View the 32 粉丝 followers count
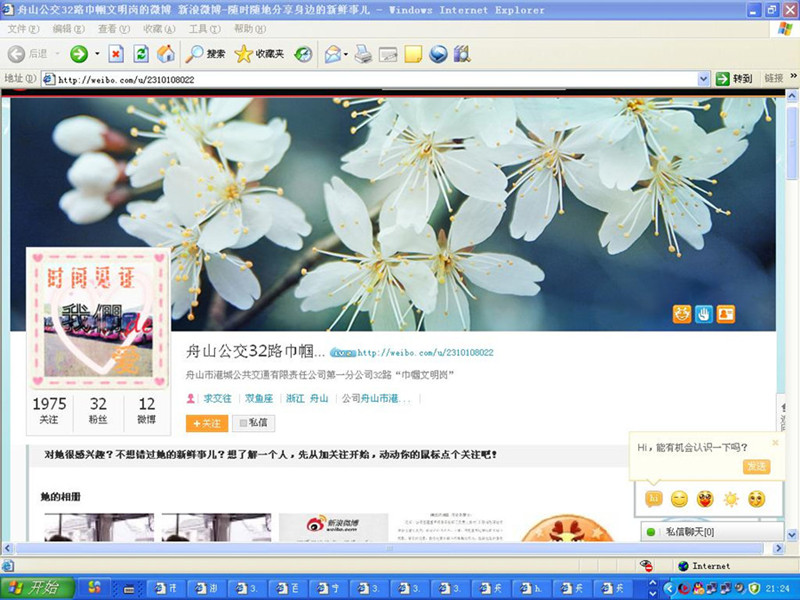Screen dimensions: 800x600 point(98,411)
